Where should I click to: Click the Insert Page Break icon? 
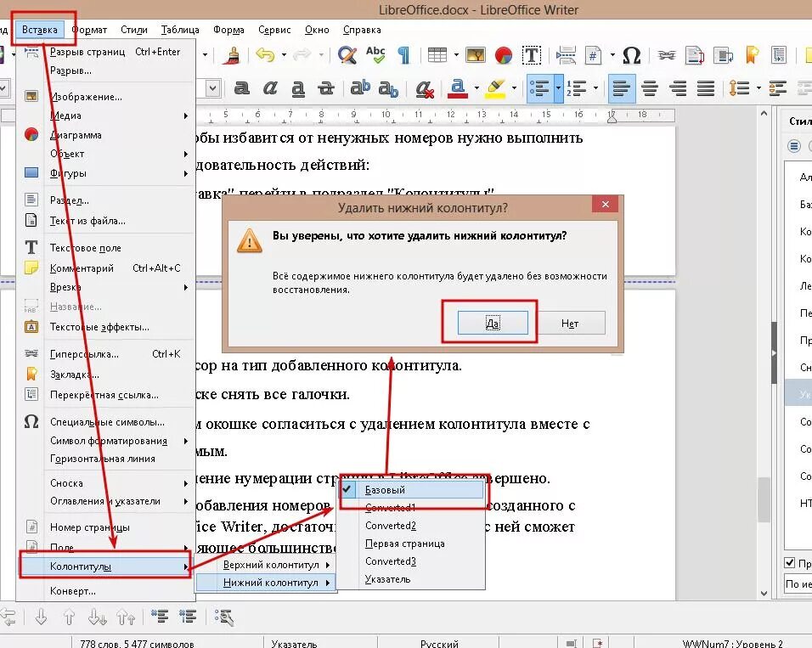click(566, 55)
